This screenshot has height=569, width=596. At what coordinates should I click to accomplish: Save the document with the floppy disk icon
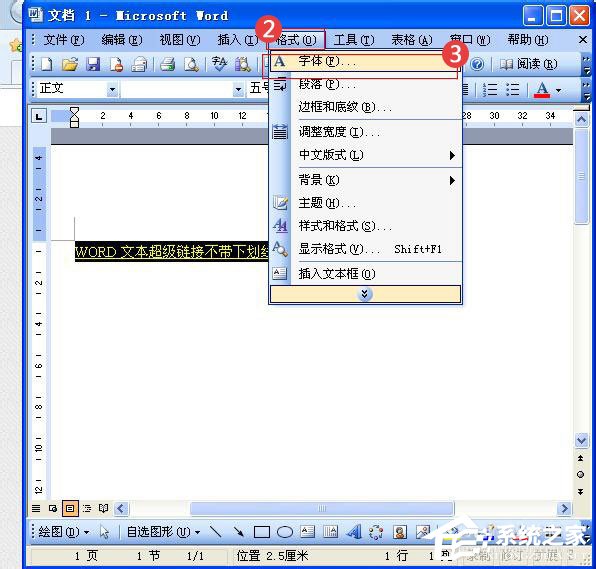93,64
